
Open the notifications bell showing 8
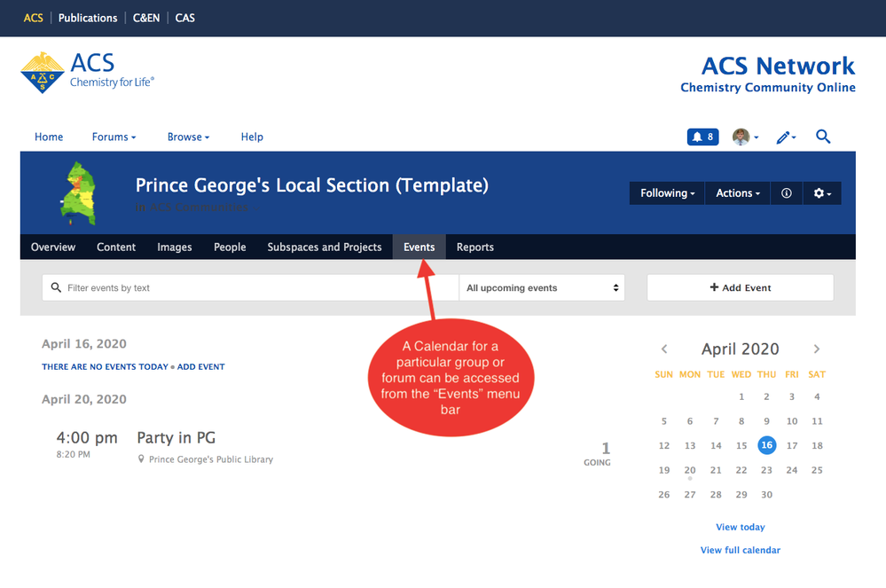tap(702, 137)
